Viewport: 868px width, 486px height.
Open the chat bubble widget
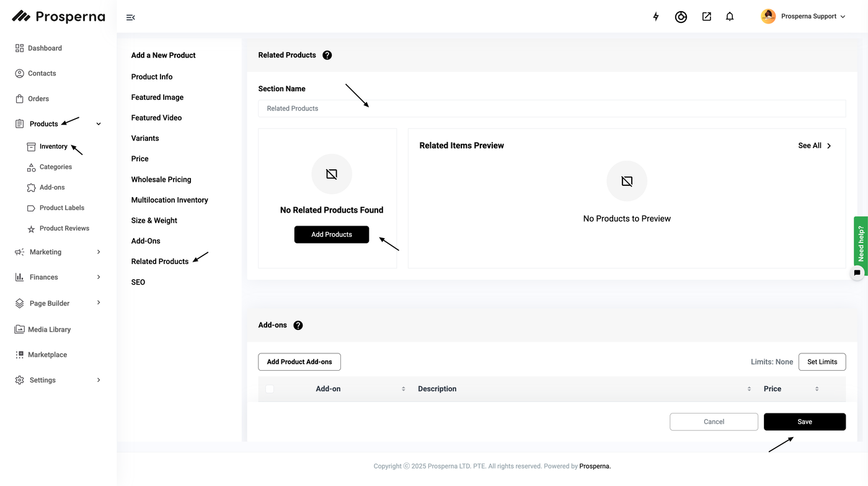tap(857, 272)
